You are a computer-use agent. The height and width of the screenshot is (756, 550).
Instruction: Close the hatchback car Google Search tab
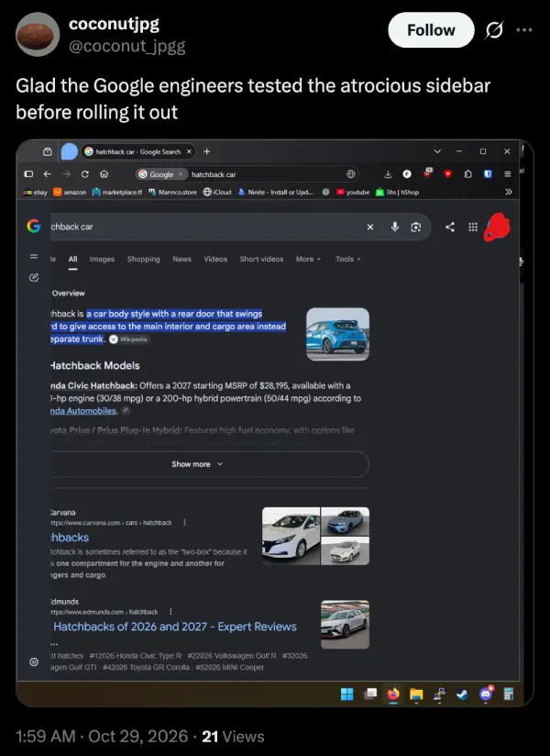click(x=189, y=151)
